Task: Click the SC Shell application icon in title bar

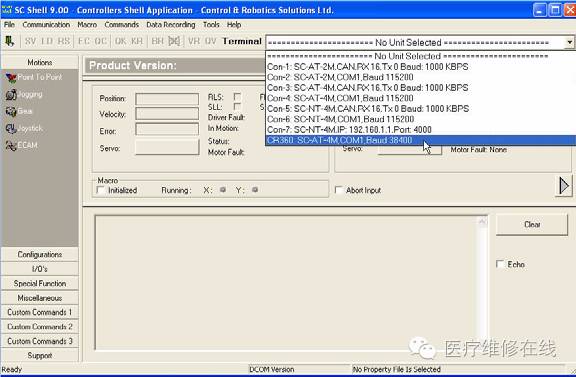Action: click(7, 10)
